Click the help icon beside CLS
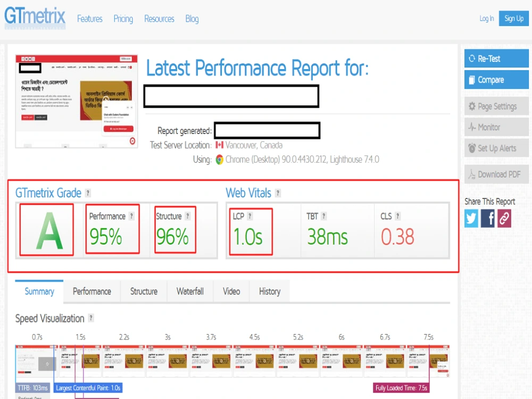 click(397, 216)
